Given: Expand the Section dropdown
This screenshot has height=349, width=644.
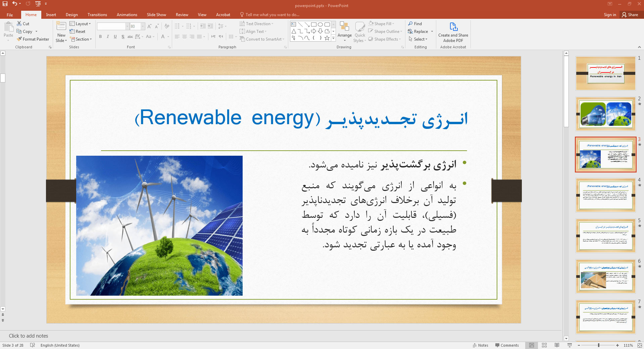Looking at the screenshot, I should click(81, 39).
